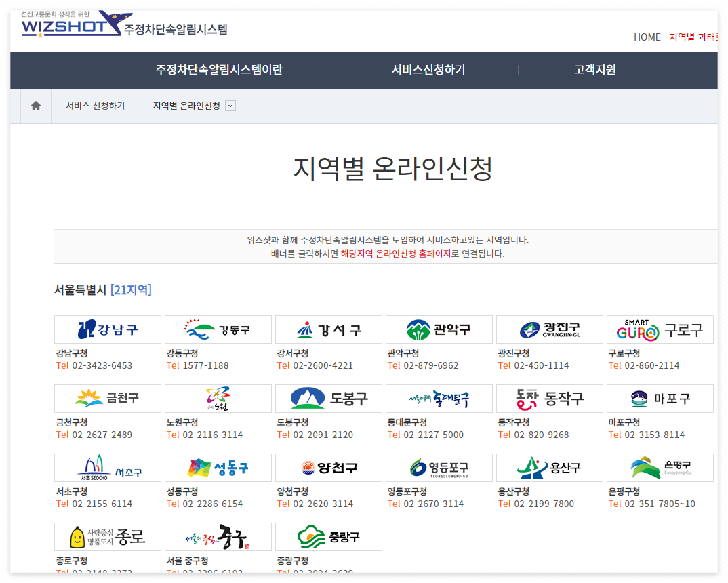Click the 도봉구청 office name text
The width and height of the screenshot is (728, 583).
pyautogui.click(x=293, y=422)
